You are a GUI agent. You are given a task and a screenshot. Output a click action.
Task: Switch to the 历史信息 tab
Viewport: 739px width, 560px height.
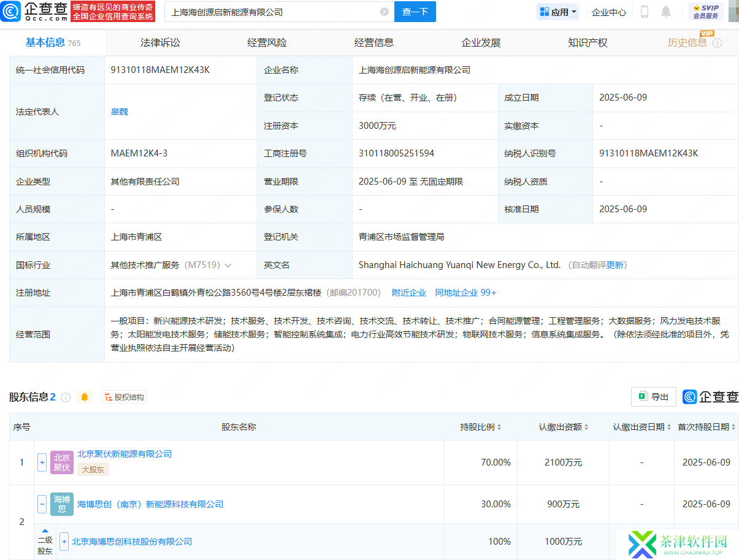point(687,42)
